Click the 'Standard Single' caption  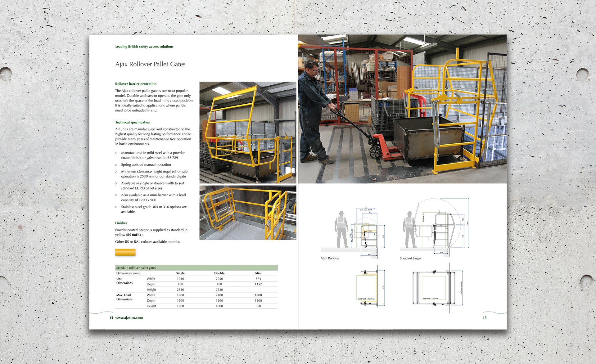(x=410, y=258)
